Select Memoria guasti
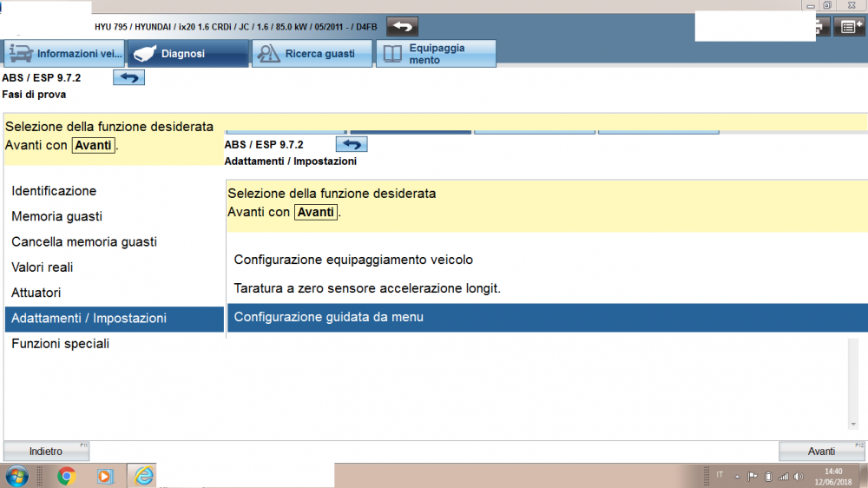 coord(114,216)
